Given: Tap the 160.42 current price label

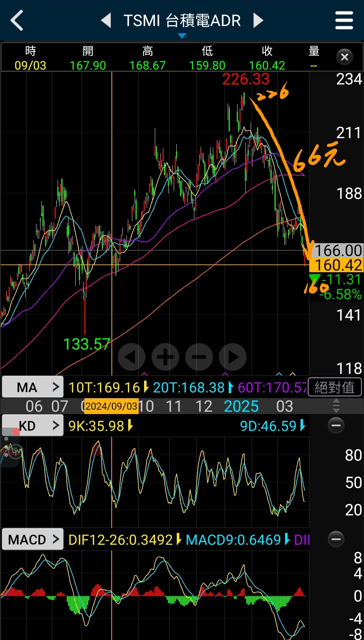Looking at the screenshot, I should [x=337, y=265].
